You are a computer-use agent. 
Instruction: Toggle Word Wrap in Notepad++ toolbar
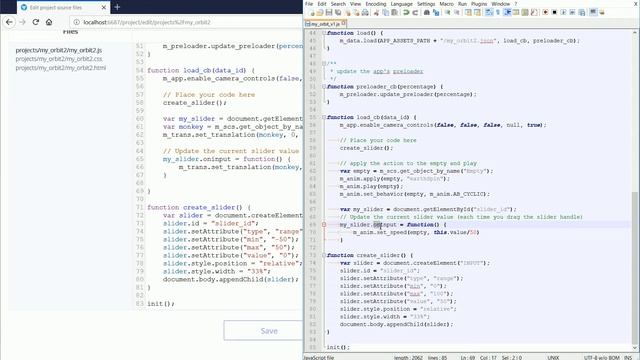coord(489,13)
